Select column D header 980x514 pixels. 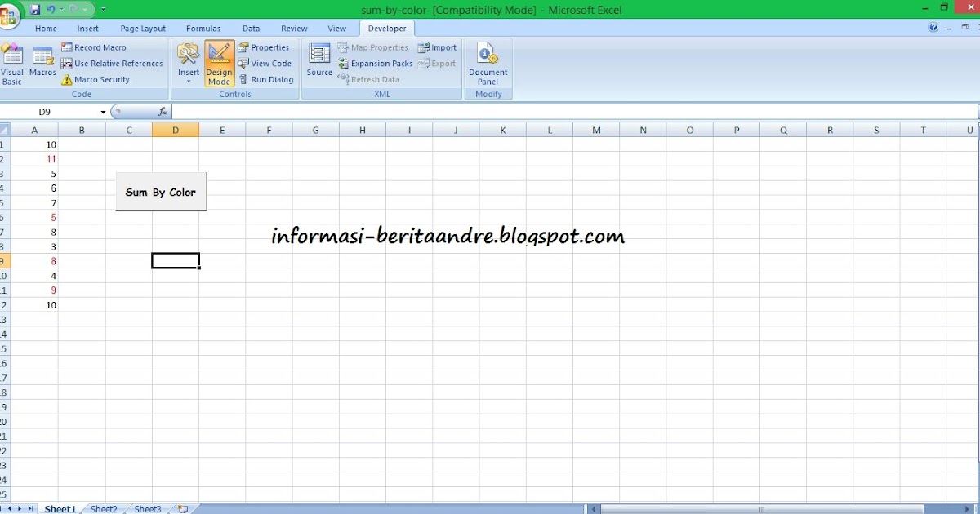click(x=176, y=130)
